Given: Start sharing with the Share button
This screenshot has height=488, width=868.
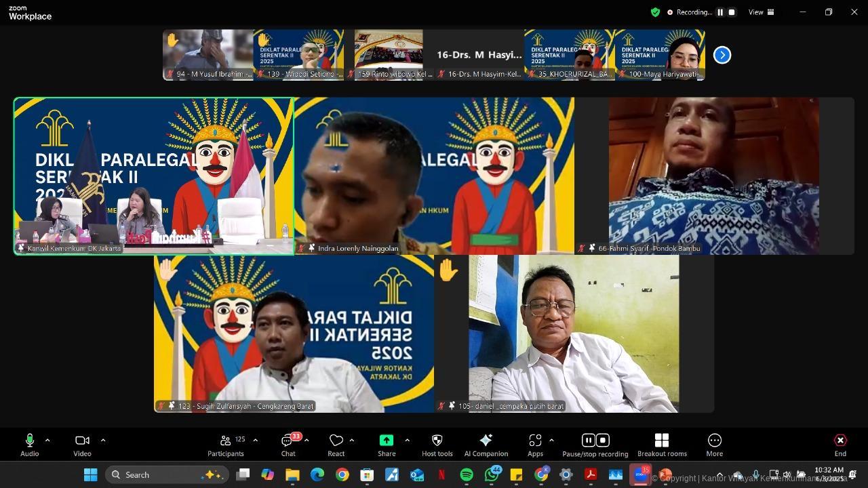Looking at the screenshot, I should (x=387, y=445).
